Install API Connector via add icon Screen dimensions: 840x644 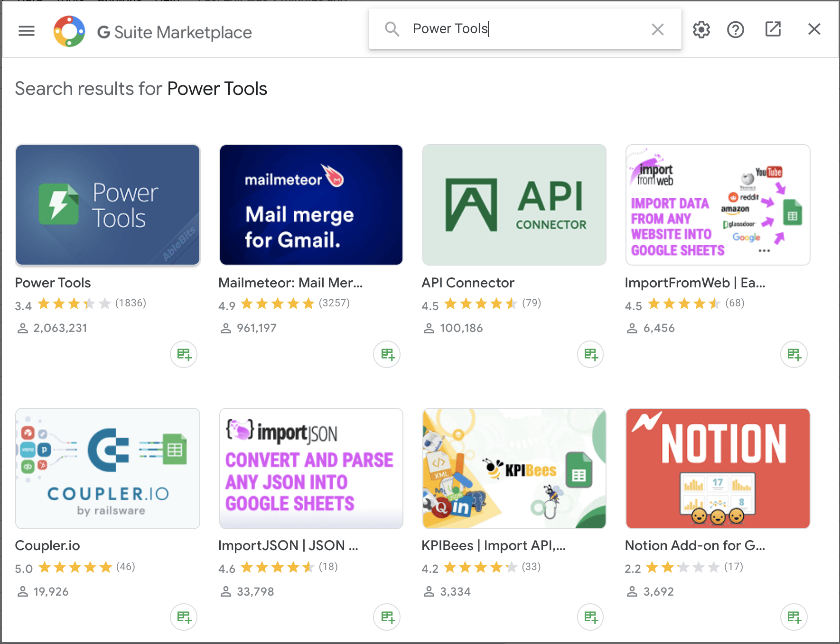coord(590,354)
